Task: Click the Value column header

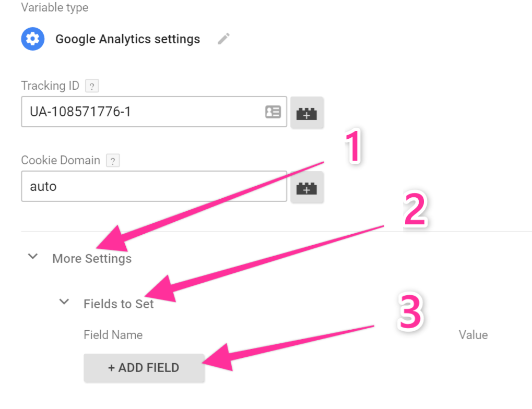Action: 473,335
